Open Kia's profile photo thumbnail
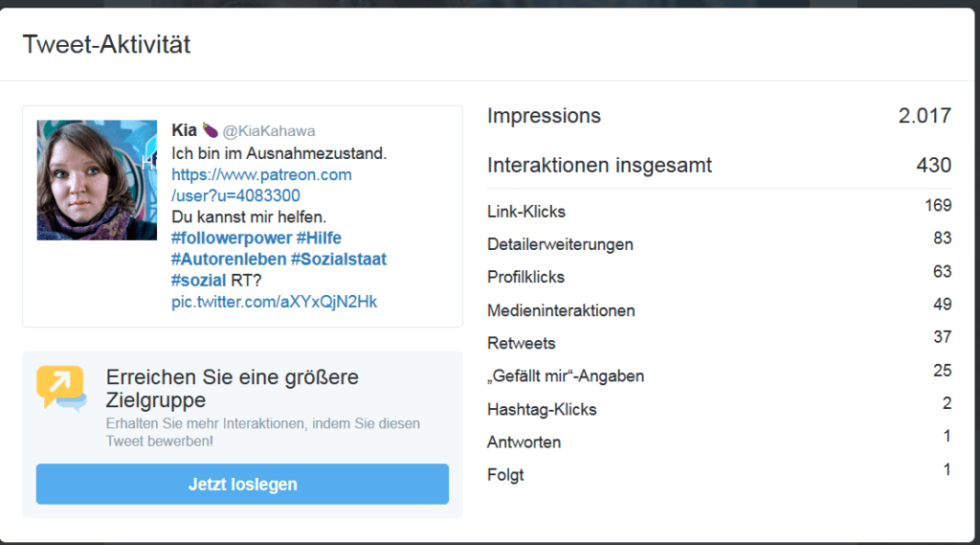The width and height of the screenshot is (980, 545). [x=97, y=180]
